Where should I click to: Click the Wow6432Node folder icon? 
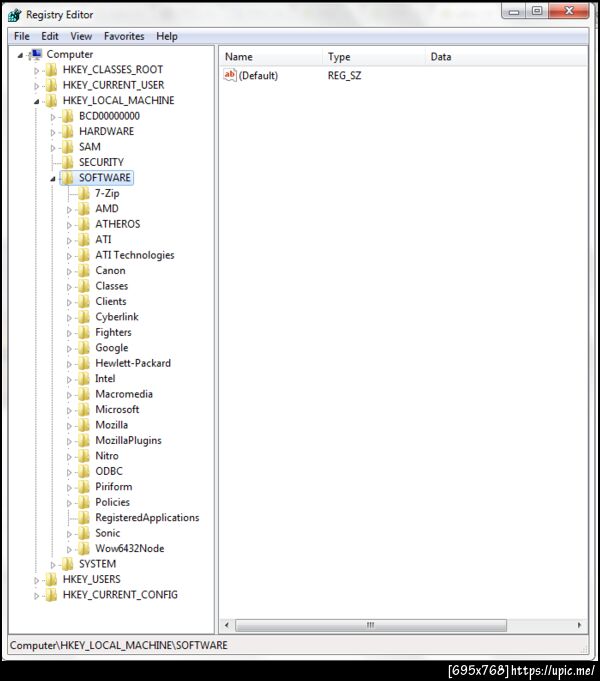pyautogui.click(x=84, y=548)
